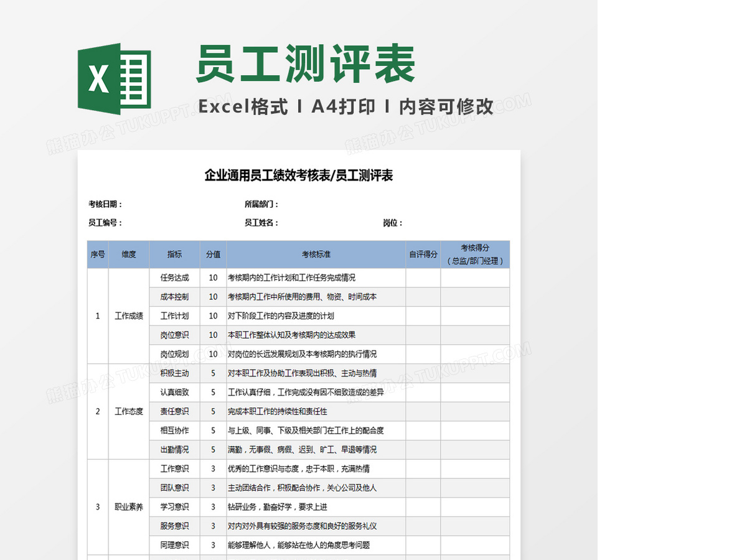Viewport: 747px width, 560px height.
Task: Click the standard starting 能够理解他人
Action: (299, 545)
